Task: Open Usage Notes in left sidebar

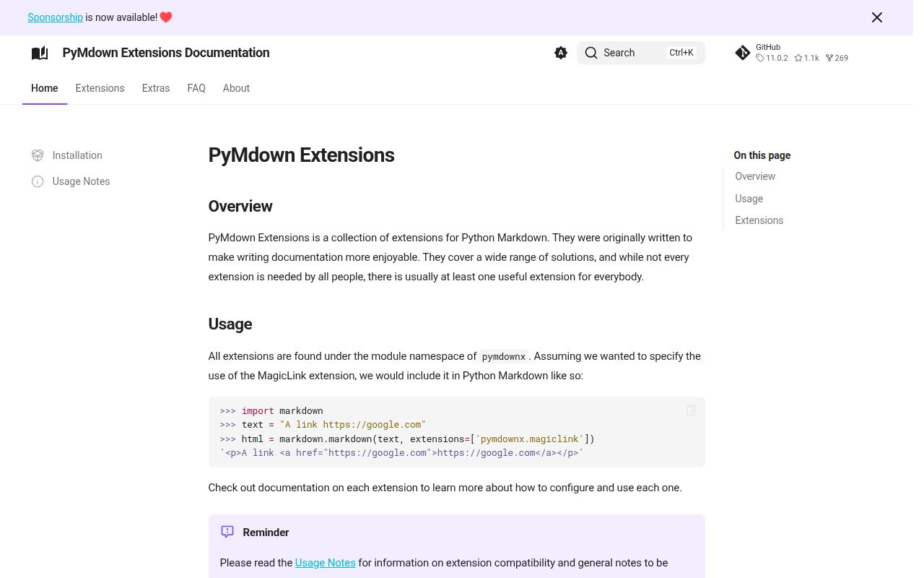Action: (x=82, y=181)
